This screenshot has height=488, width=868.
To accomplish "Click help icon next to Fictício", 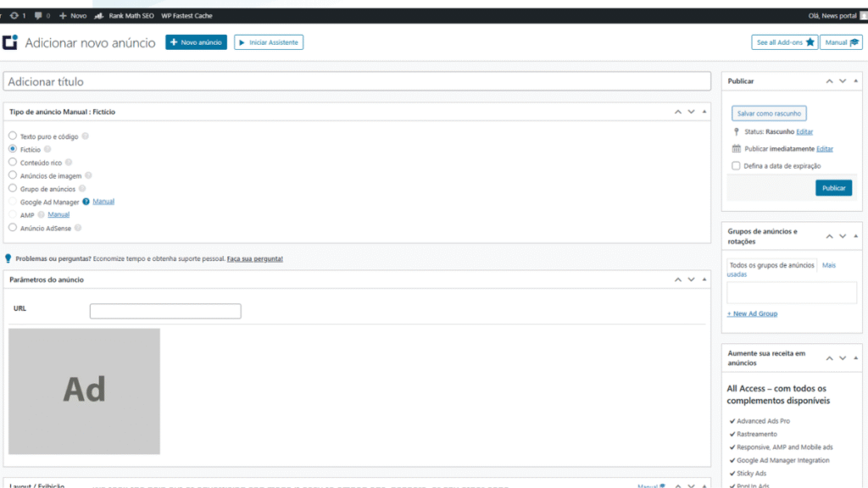I will [47, 149].
